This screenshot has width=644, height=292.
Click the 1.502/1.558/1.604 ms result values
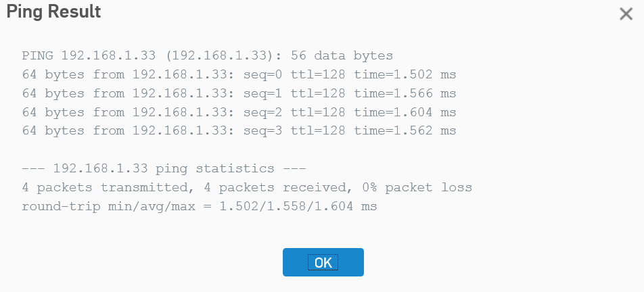298,206
